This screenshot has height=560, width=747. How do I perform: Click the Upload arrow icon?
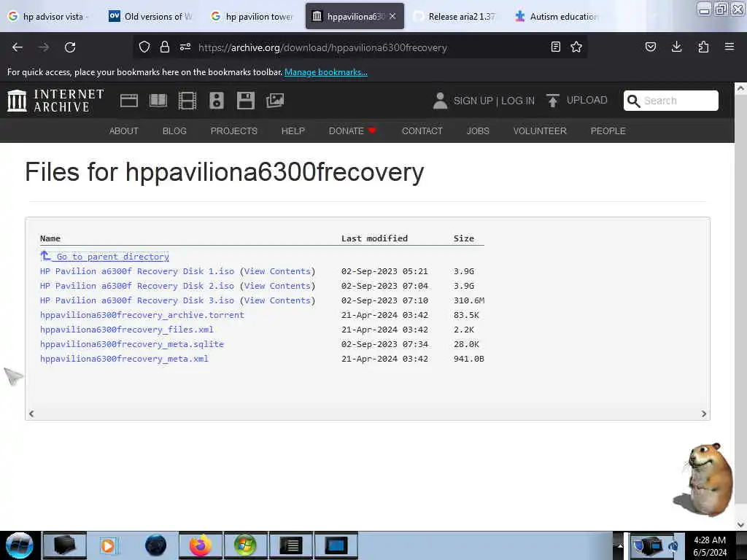pyautogui.click(x=553, y=101)
